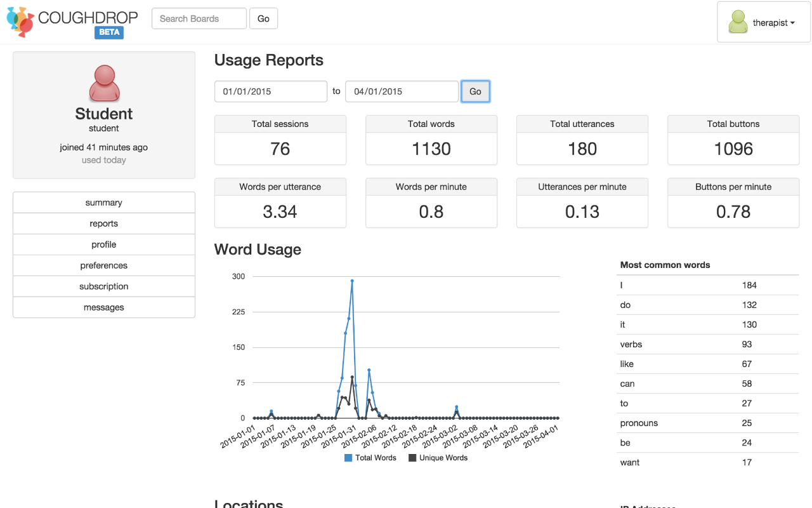
Task: Click the green therapist avatar icon
Action: click(738, 22)
